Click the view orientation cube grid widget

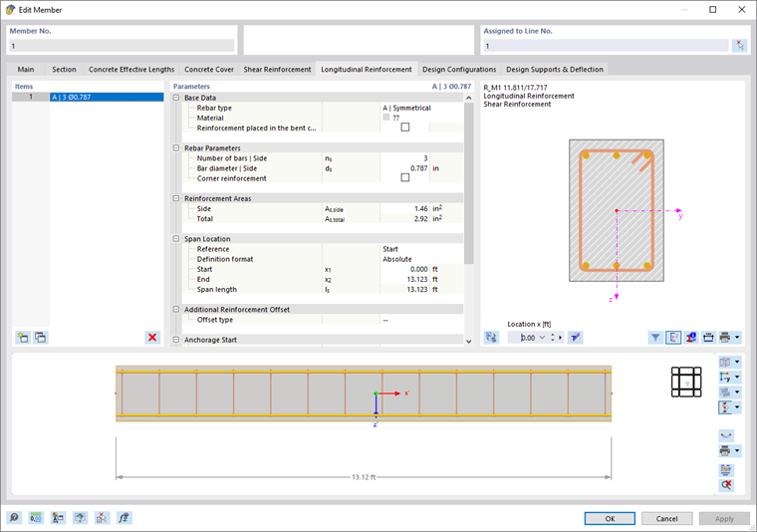click(686, 382)
